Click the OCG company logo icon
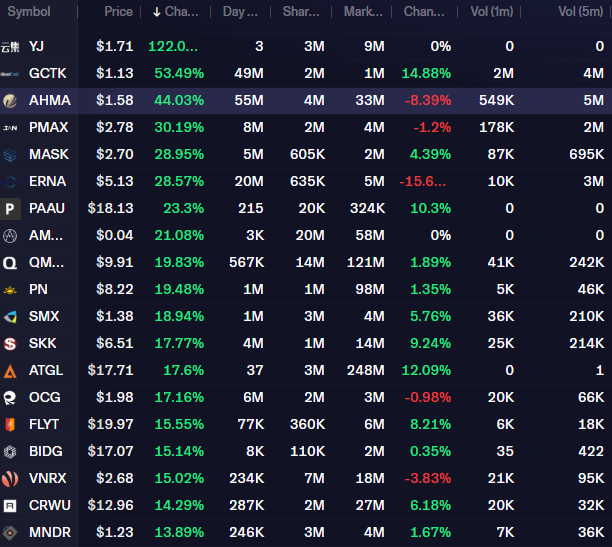The height and width of the screenshot is (547, 612). coord(10,398)
